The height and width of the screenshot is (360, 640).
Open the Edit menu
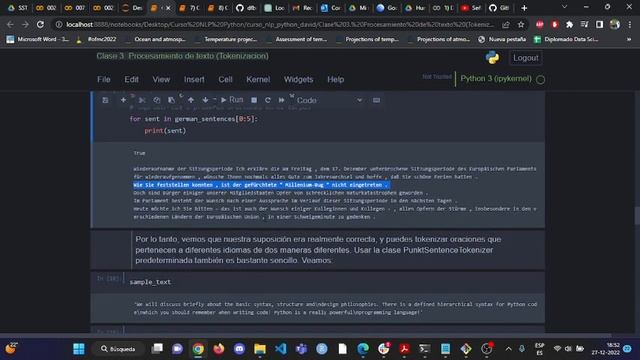coord(131,79)
